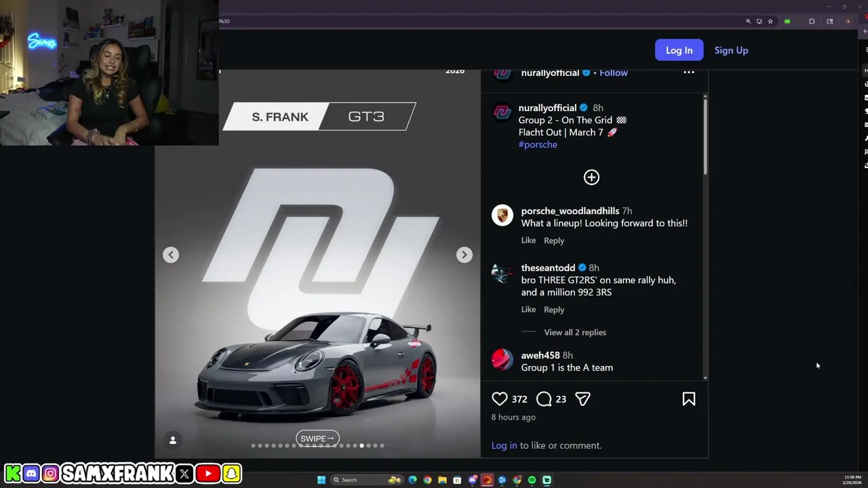Go to previous carousel slide arrow

pos(171,255)
